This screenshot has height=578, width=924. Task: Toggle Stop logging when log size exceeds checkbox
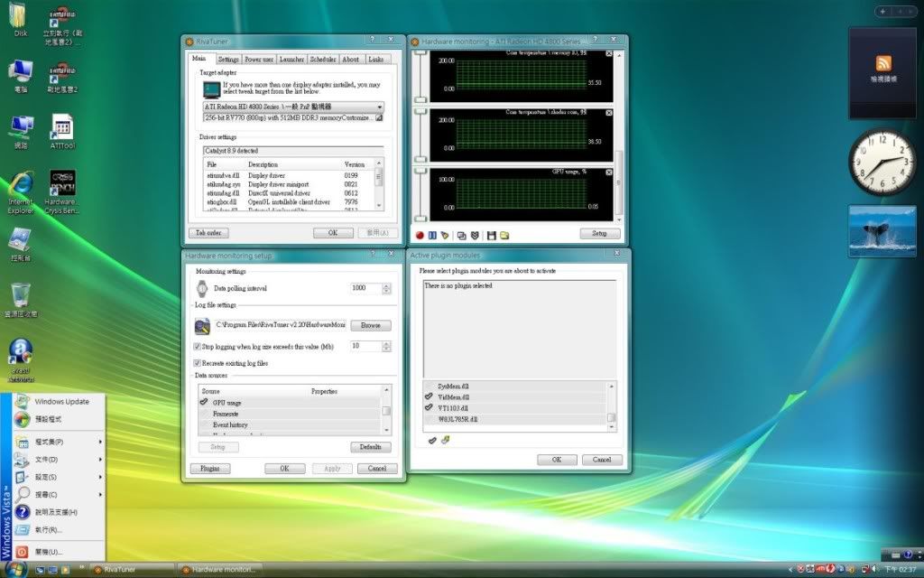pyautogui.click(x=198, y=347)
